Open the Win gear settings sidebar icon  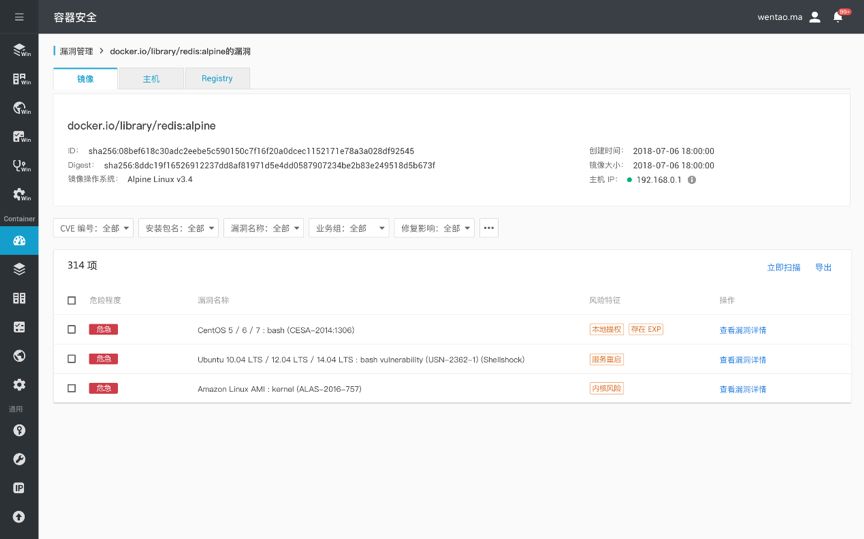pyautogui.click(x=21, y=194)
